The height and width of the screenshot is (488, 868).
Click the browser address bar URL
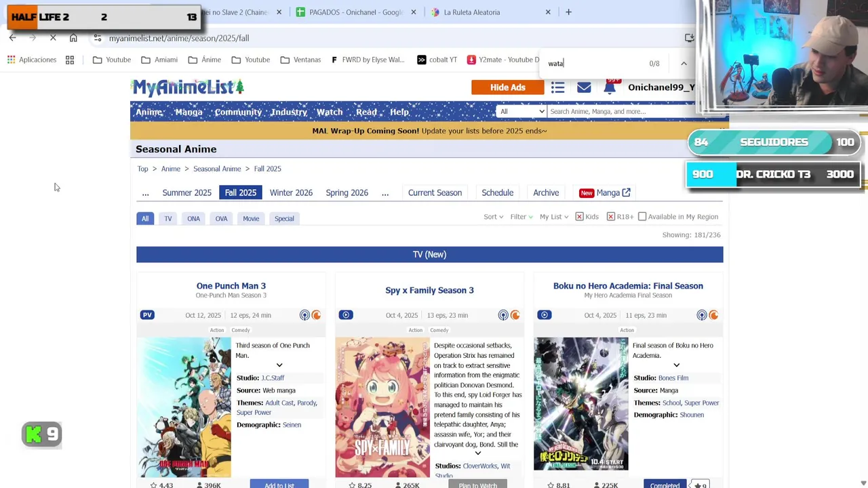pos(179,38)
